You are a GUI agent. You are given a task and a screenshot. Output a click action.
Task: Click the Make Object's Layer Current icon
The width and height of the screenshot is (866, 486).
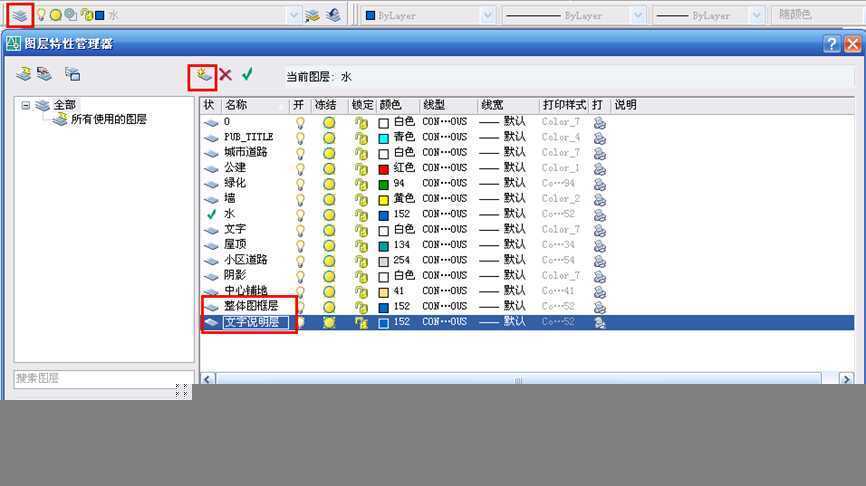point(312,15)
